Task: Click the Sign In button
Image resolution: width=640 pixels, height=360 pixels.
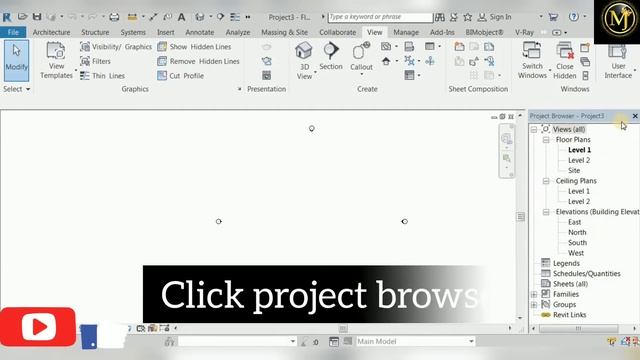Action: coord(494,17)
